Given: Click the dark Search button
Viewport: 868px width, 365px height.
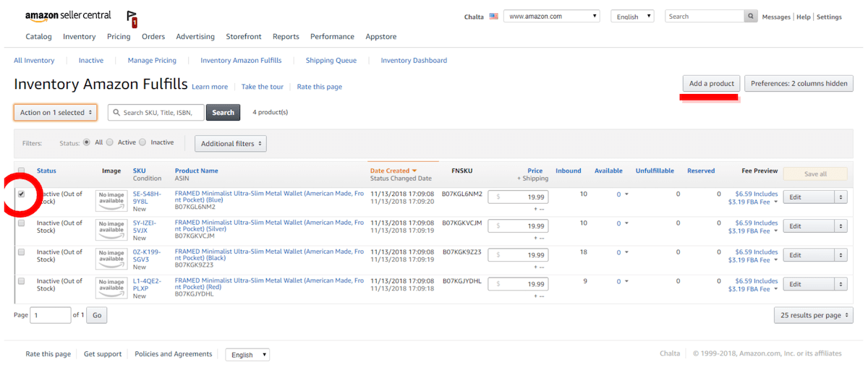Looking at the screenshot, I should pos(223,113).
